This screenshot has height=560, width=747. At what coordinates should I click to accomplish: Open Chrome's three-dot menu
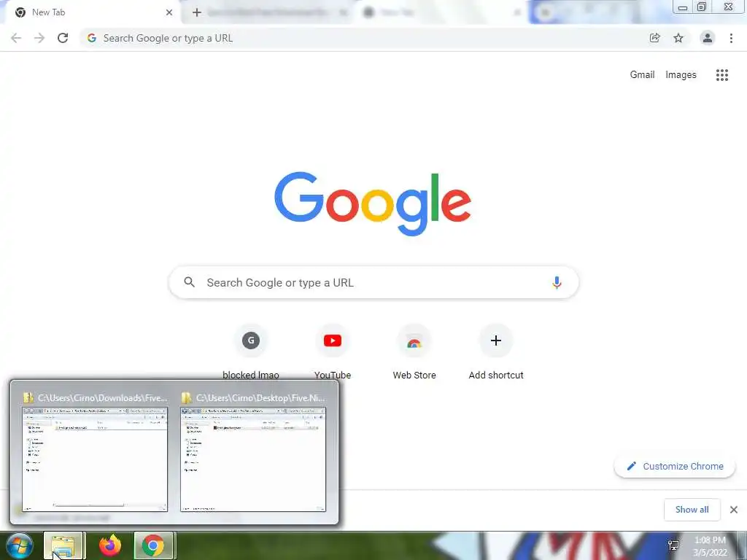pos(731,38)
